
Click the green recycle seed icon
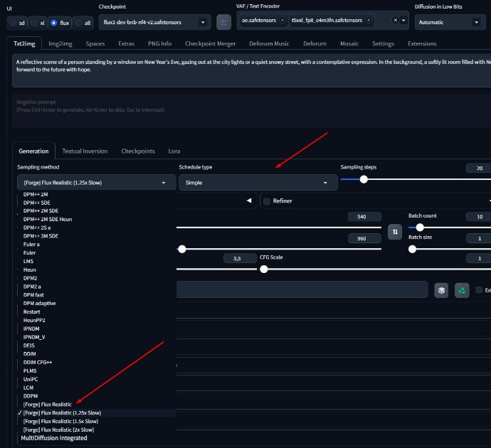point(462,290)
